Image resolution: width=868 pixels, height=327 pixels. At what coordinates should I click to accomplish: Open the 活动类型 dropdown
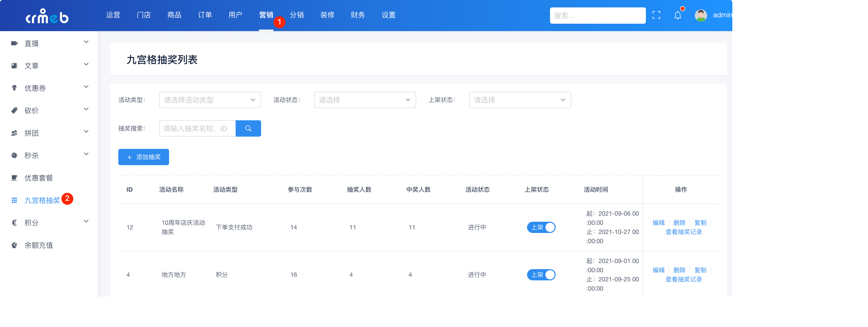210,100
